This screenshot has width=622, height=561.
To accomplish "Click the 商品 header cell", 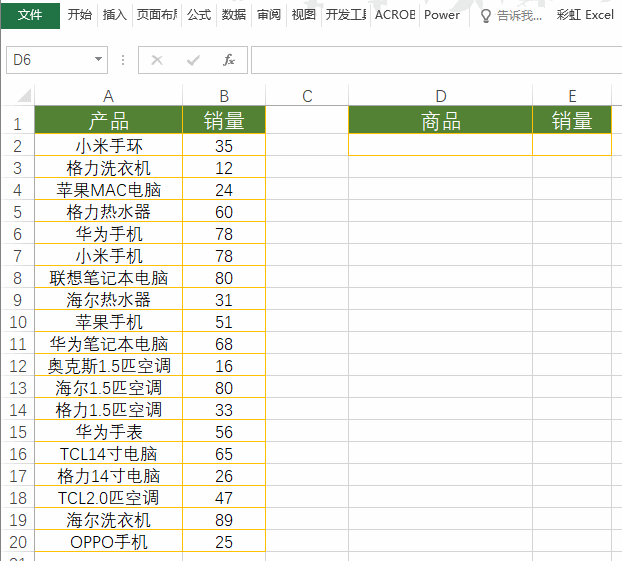I will 441,120.
